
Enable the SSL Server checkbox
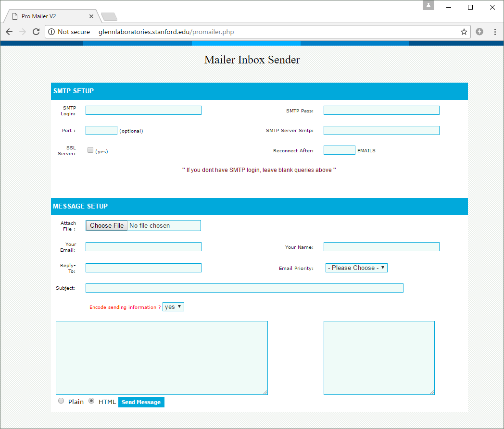coord(90,150)
